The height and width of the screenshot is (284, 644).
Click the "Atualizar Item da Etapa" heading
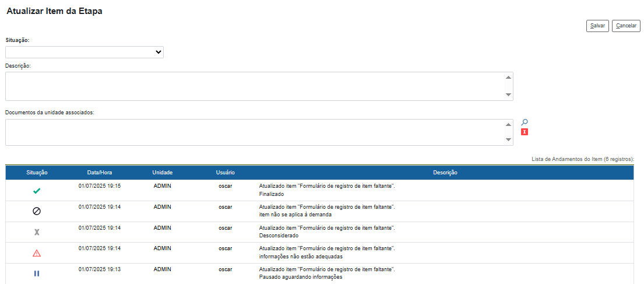coord(55,12)
